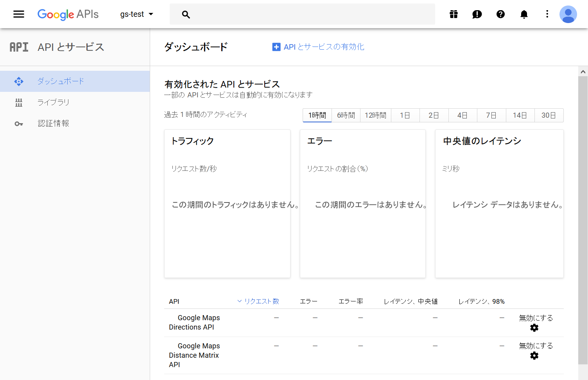
Task: Click the dashboard diamond icon in sidebar
Action: tap(19, 81)
